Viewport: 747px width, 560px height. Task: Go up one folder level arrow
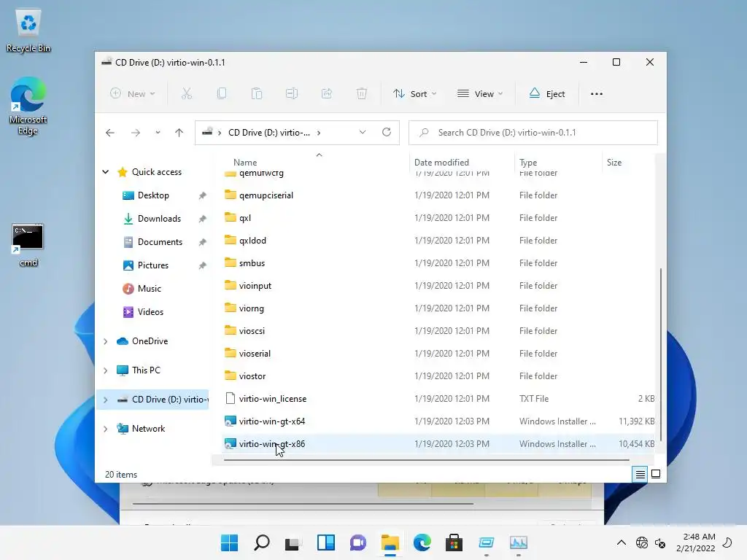[x=179, y=133]
